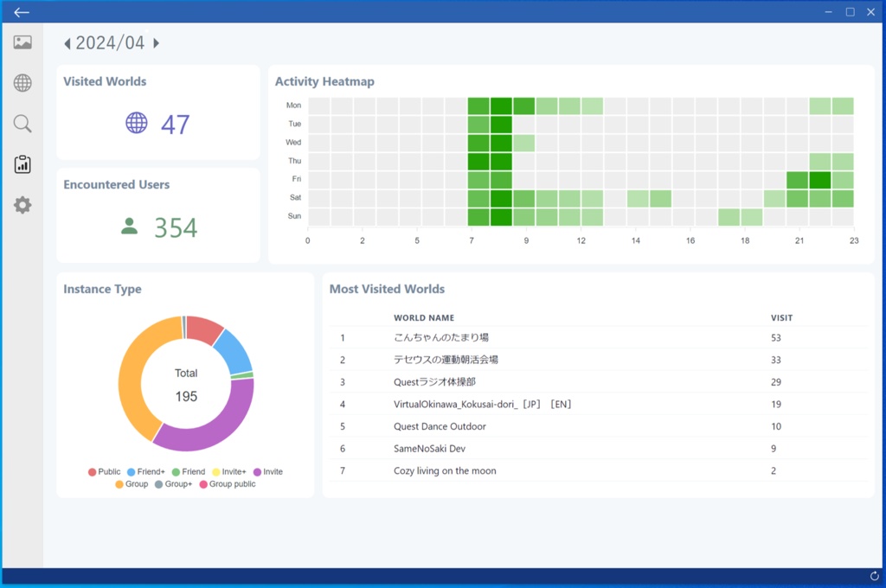Open settings gear in sidebar
Viewport: 886px width, 588px height.
[22, 205]
